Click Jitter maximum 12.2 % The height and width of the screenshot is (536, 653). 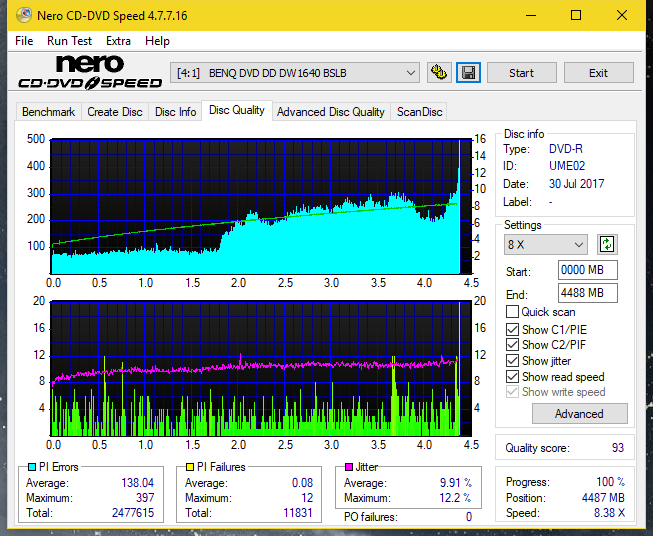point(456,498)
